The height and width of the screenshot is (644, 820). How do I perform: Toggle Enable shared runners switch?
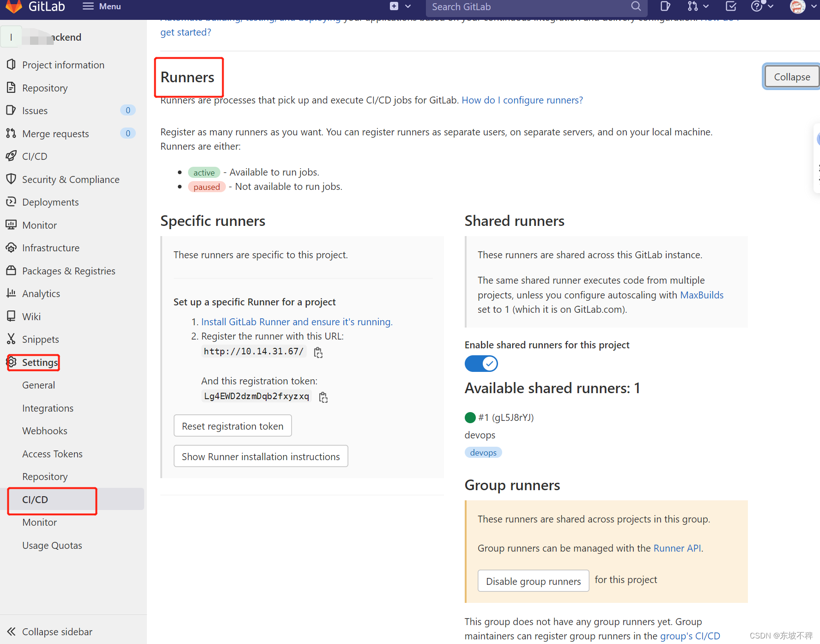coord(481,364)
